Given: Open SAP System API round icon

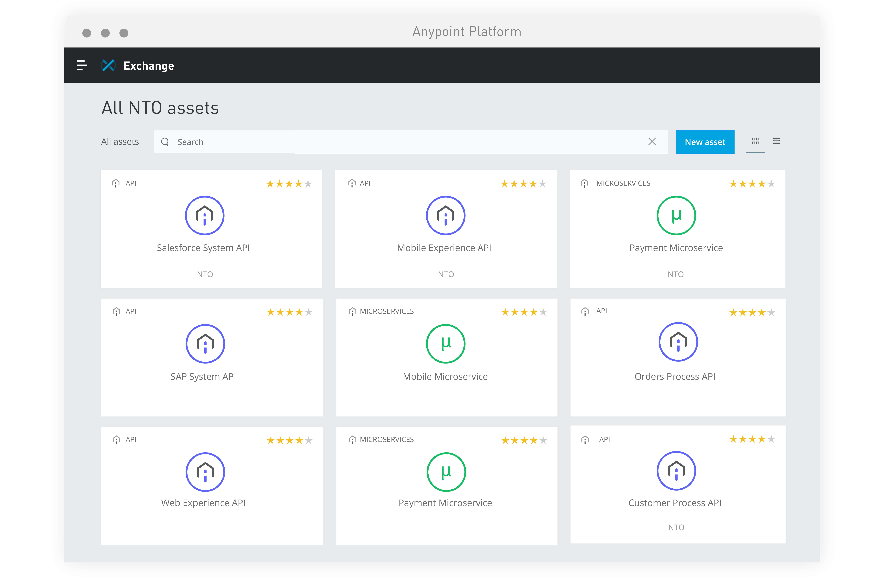Looking at the screenshot, I should point(205,344).
